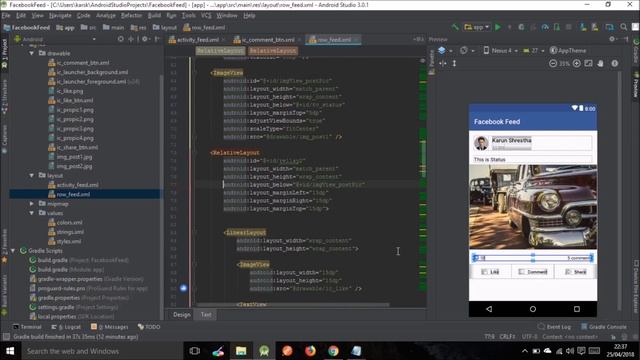
Task: Open the TODO tool window
Action: [x=149, y=327]
